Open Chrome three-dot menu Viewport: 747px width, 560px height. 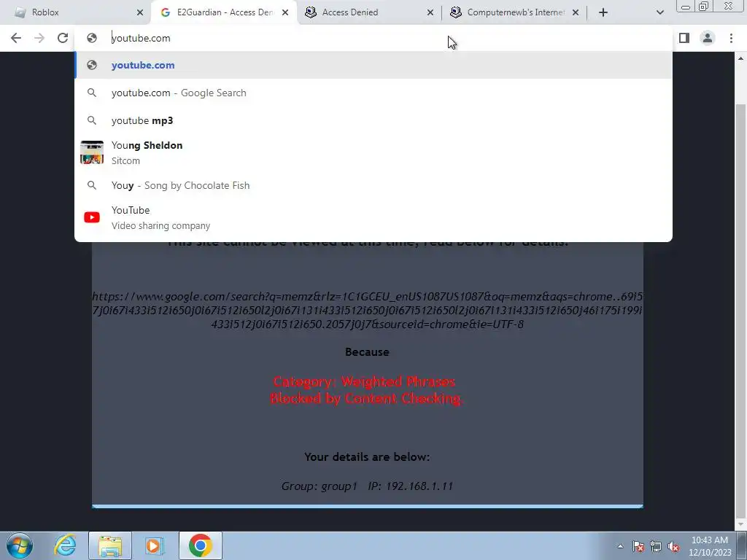click(x=731, y=38)
